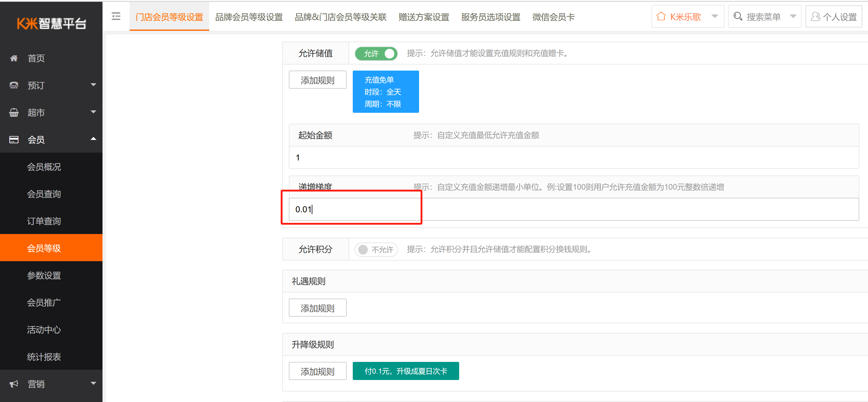Click the megaphone icon beside 营销
Screen dimensions: 868x402
tap(14, 384)
